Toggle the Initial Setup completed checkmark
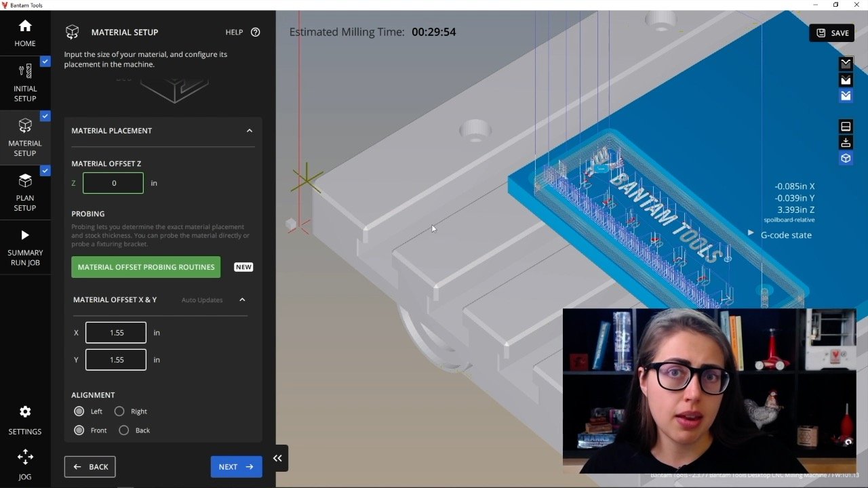This screenshot has height=488, width=868. pyautogui.click(x=45, y=61)
